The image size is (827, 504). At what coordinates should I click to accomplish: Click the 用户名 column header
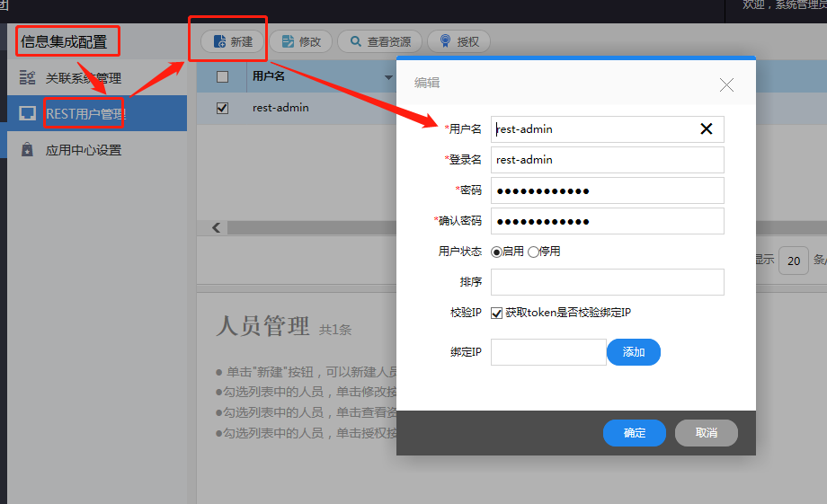(268, 76)
